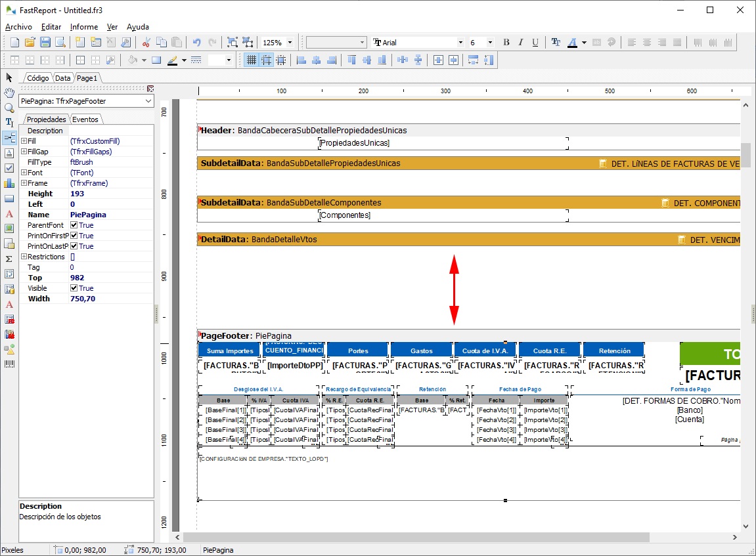Screen dimensions: 756x556
Task: Click the Cut scissors icon
Action: (x=146, y=43)
